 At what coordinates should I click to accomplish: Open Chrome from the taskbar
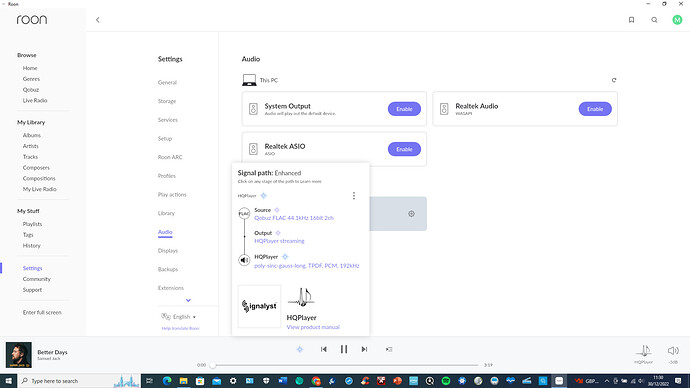click(x=316, y=381)
